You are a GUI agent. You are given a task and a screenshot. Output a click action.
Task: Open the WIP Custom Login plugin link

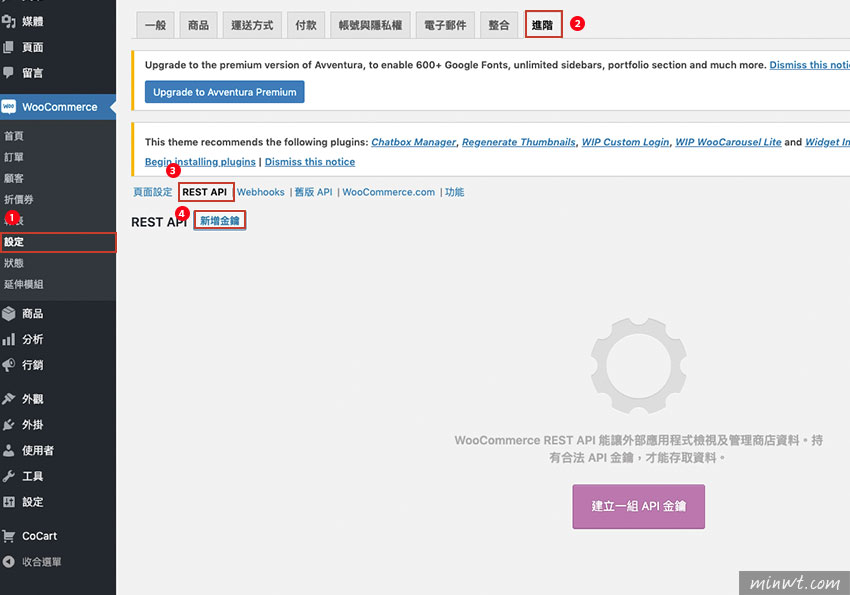[626, 142]
